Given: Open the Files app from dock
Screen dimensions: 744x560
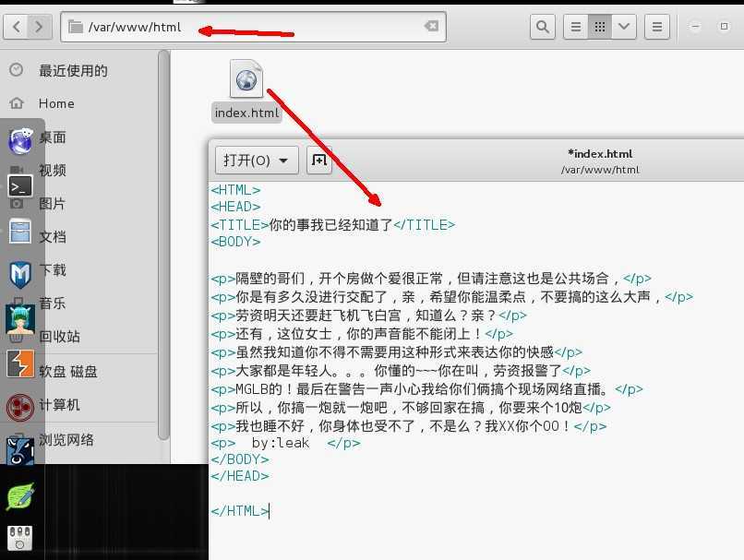Looking at the screenshot, I should tap(20, 232).
